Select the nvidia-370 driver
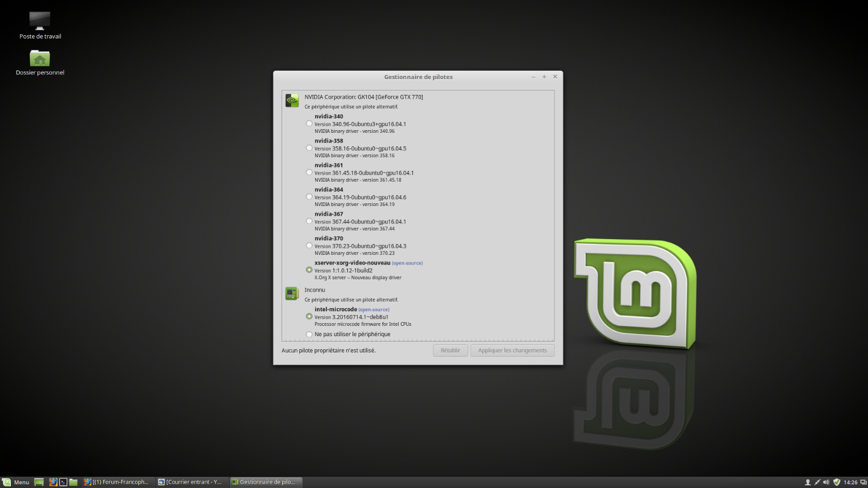This screenshot has height=488, width=868. (x=309, y=246)
